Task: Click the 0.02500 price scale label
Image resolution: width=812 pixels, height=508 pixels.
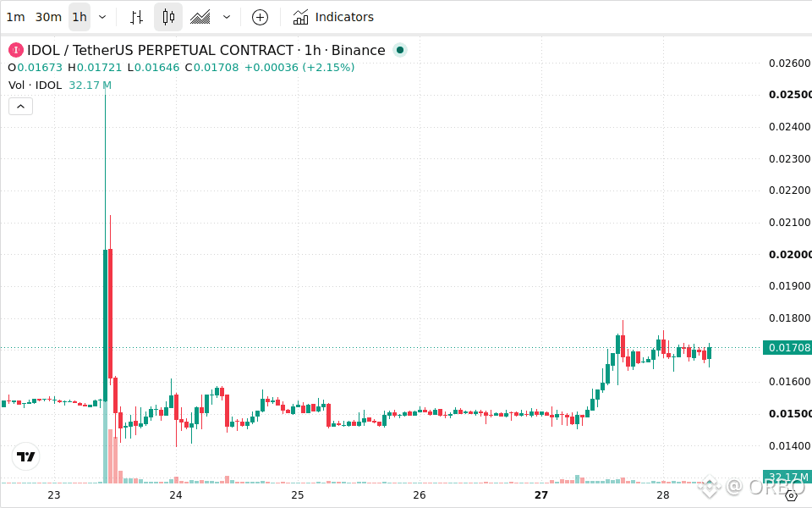Action: tap(790, 95)
